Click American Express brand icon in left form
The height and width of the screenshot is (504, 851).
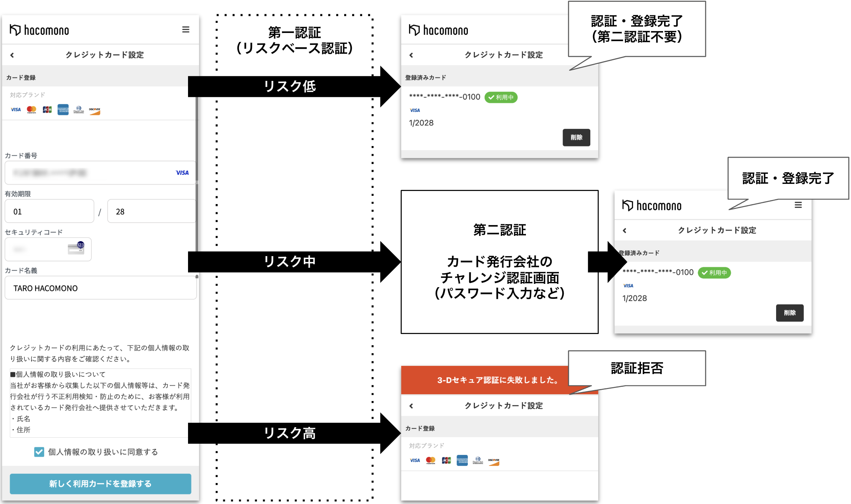63,110
